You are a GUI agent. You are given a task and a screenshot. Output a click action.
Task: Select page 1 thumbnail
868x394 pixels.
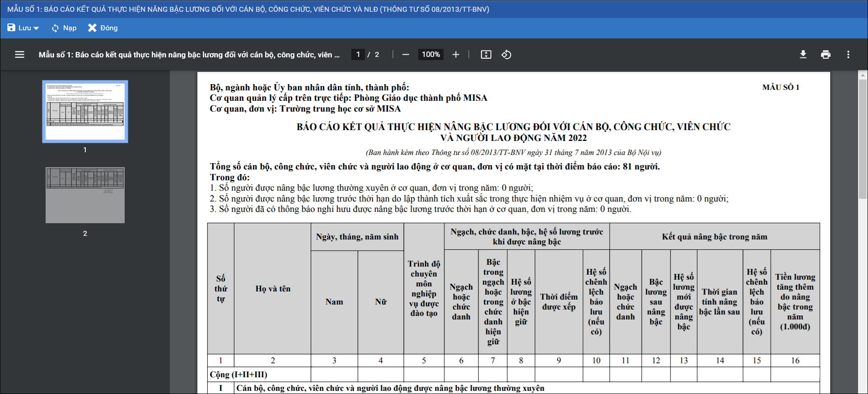[x=85, y=112]
